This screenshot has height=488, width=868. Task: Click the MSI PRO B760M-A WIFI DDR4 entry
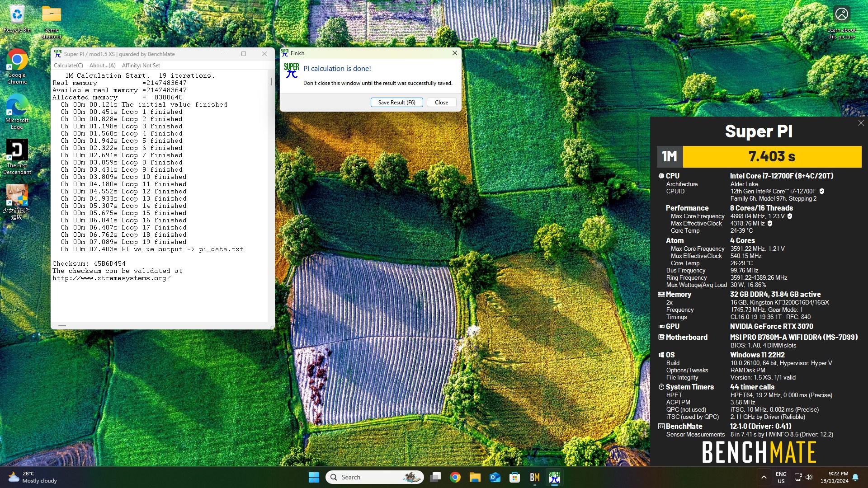[x=793, y=337]
